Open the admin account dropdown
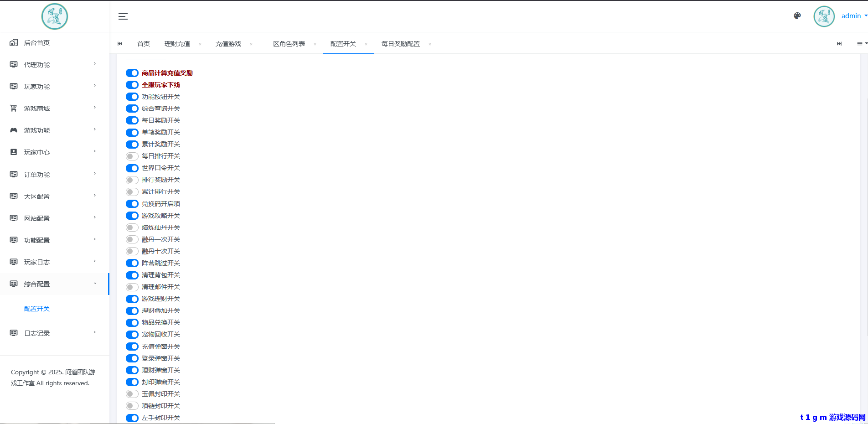 [x=852, y=16]
